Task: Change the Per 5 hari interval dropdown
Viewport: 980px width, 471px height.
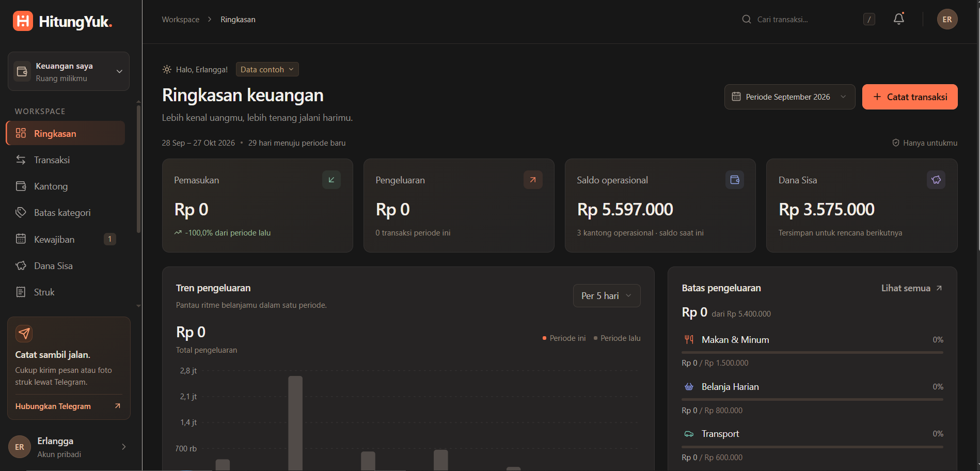Action: coord(607,295)
